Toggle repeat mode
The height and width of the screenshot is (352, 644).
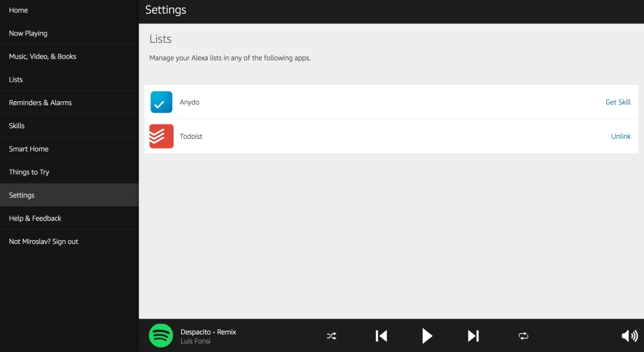coord(523,336)
